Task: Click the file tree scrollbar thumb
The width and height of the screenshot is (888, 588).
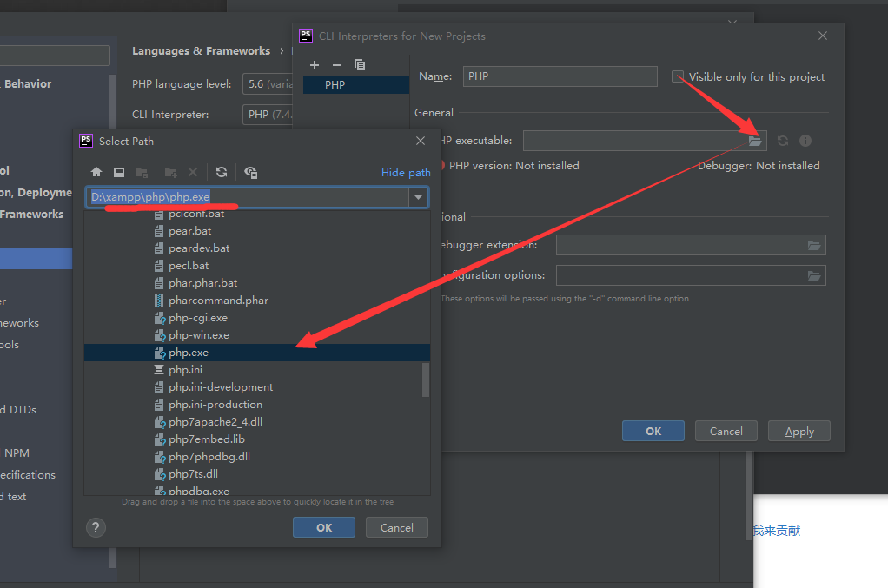Action: point(426,380)
